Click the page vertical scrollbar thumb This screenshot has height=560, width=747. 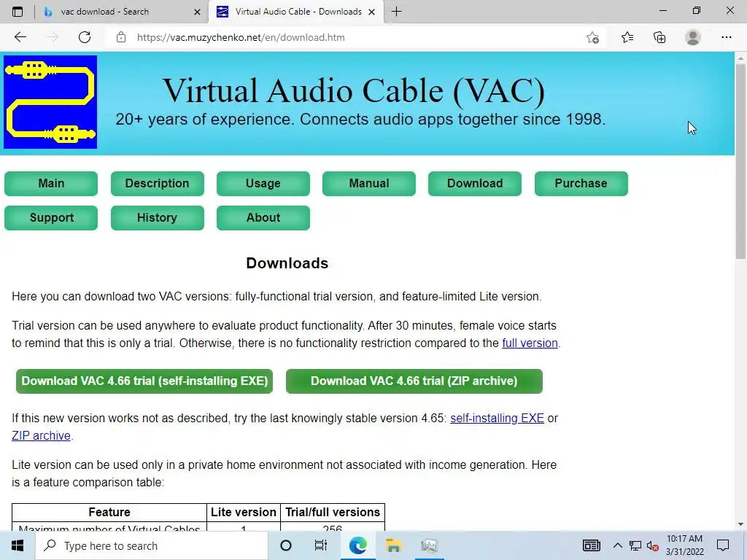[740, 162]
